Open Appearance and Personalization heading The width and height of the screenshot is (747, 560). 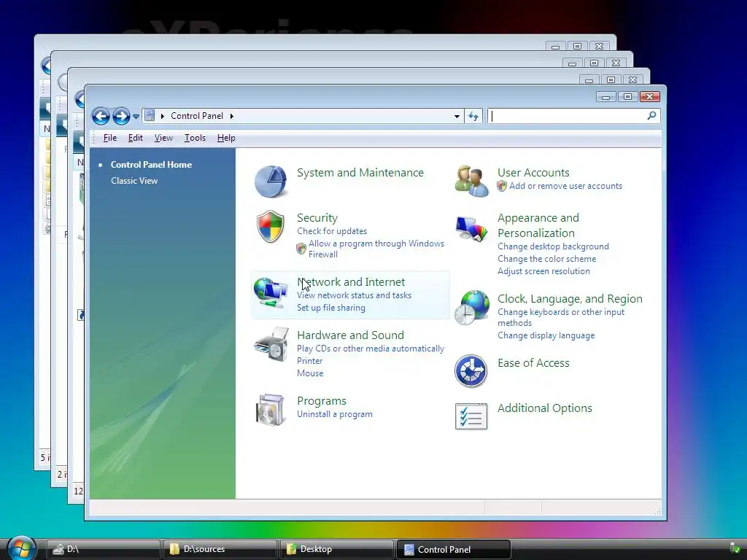(x=538, y=225)
